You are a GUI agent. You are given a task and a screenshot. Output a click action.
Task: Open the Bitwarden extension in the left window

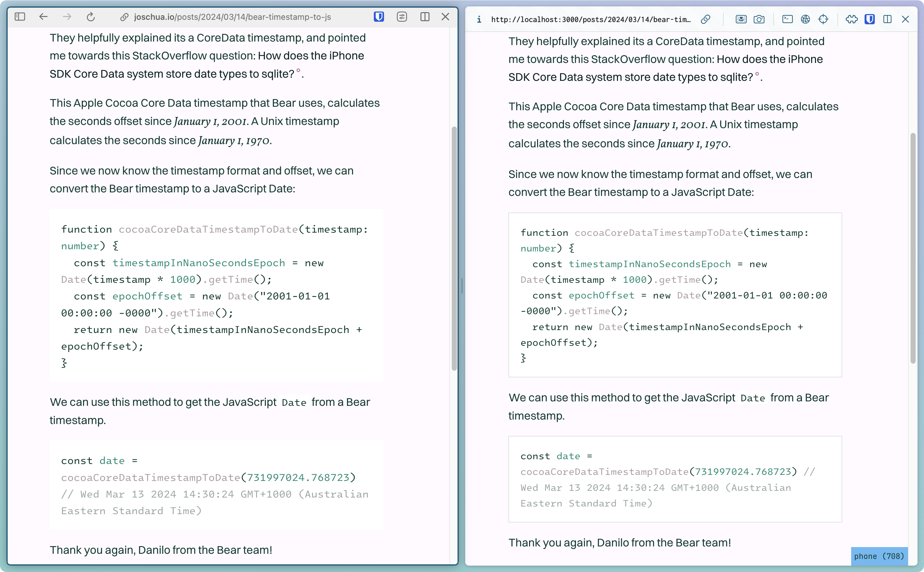379,17
